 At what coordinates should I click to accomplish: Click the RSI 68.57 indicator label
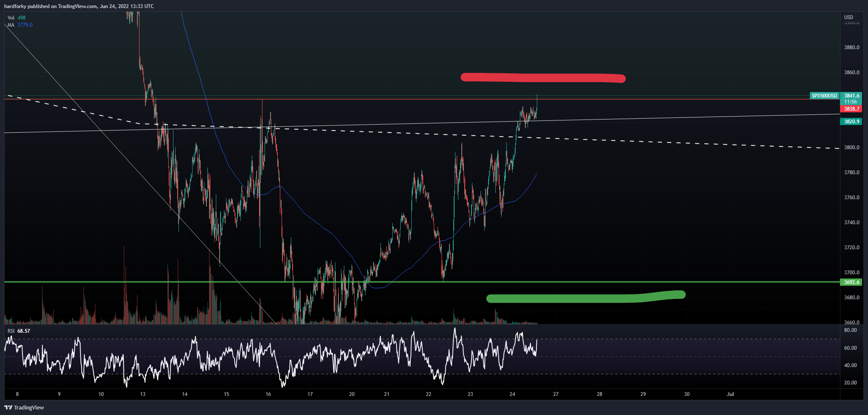click(x=19, y=331)
